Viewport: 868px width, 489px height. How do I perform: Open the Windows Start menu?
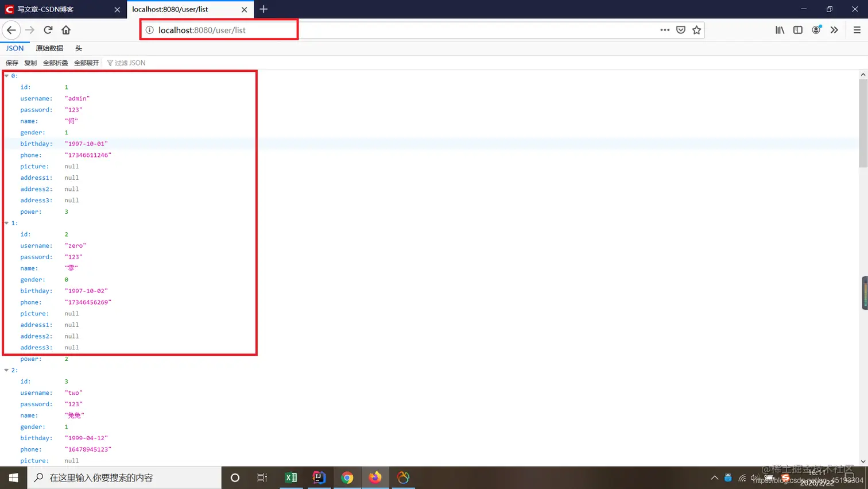14,478
